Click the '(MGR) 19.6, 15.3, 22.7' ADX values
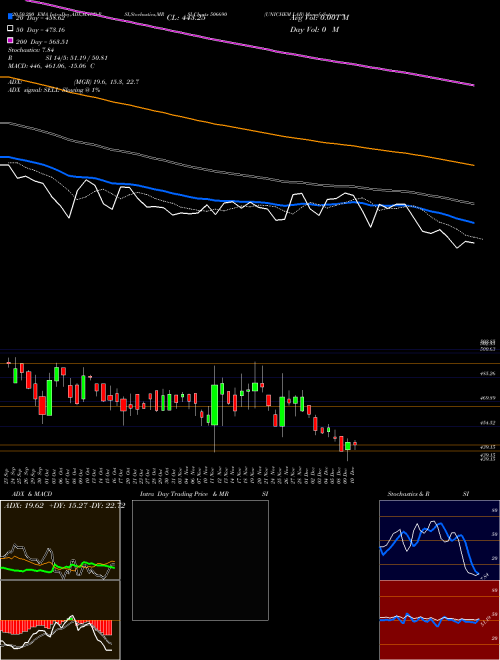 [x=106, y=82]
